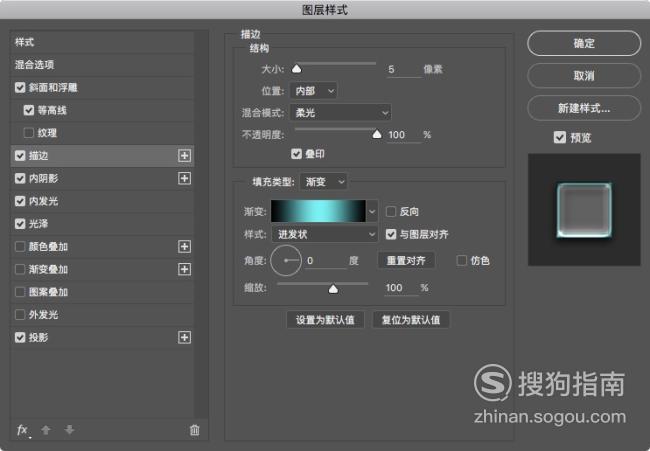Open the gradient preset picker arrow
The height and width of the screenshot is (451, 650).
pyautogui.click(x=372, y=211)
